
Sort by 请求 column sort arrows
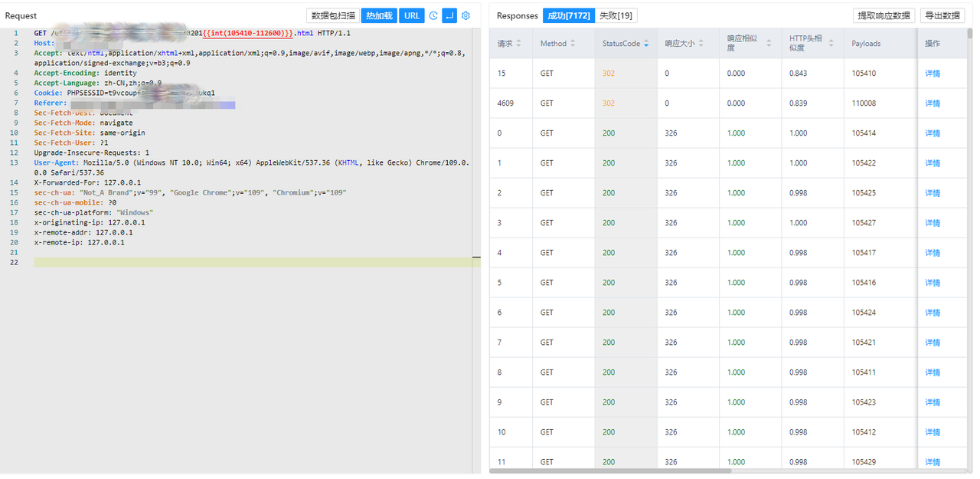518,44
